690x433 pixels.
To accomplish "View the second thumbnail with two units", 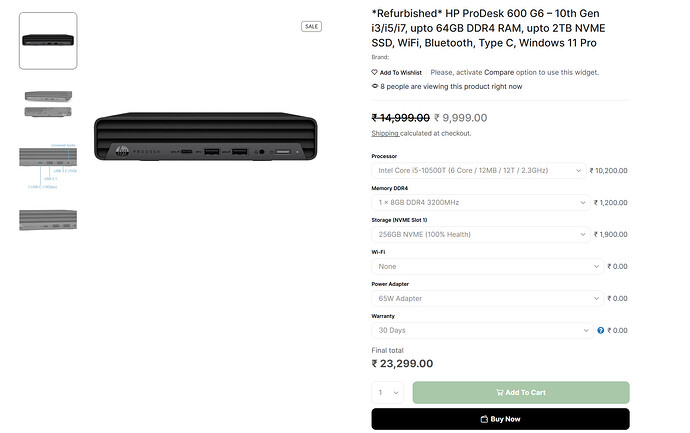I will [48, 104].
